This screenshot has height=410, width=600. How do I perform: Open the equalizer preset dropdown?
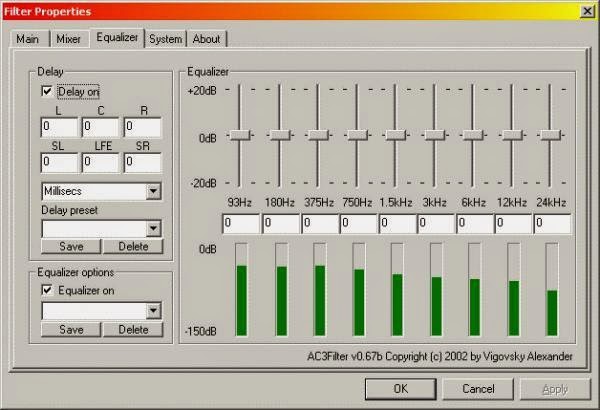click(153, 311)
